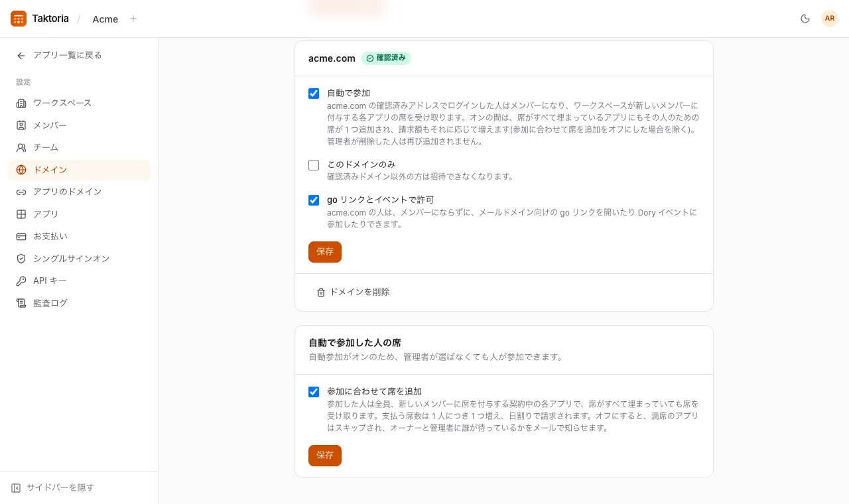Click the Acme workspace breadcrumb
Viewport: 849px width, 504px height.
pos(105,19)
